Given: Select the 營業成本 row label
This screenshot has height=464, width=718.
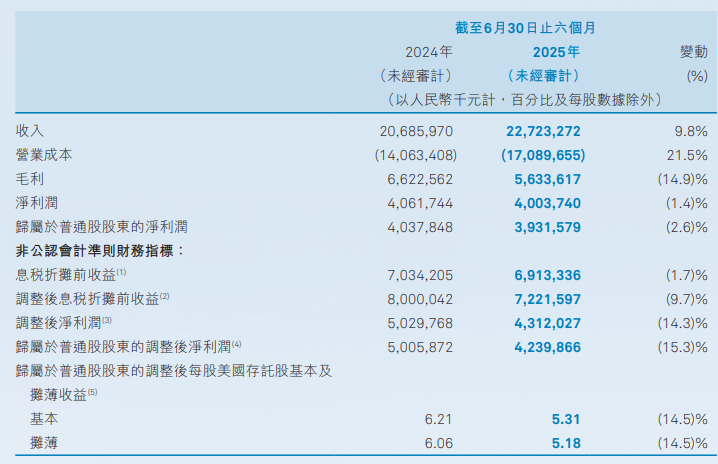Looking at the screenshot, I should pyautogui.click(x=44, y=155).
